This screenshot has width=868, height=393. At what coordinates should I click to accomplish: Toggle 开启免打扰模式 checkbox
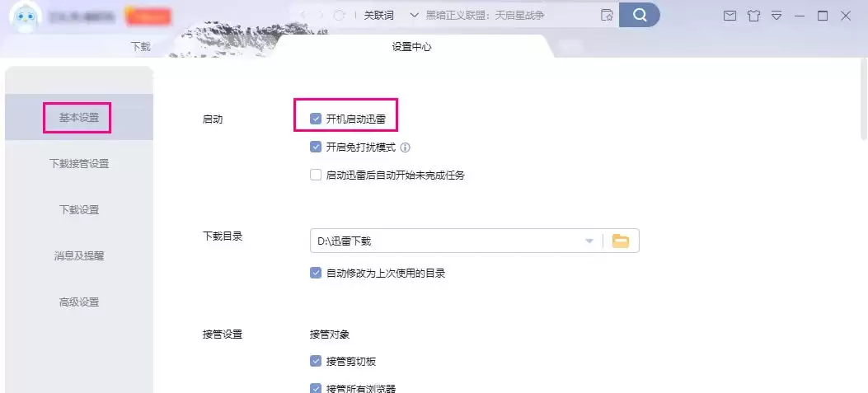click(316, 147)
